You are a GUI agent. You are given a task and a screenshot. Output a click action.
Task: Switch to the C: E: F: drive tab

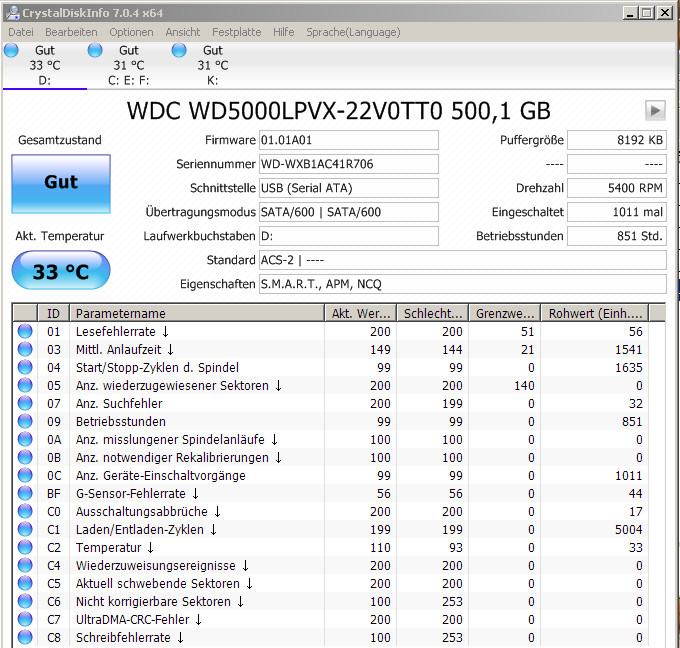click(x=129, y=65)
